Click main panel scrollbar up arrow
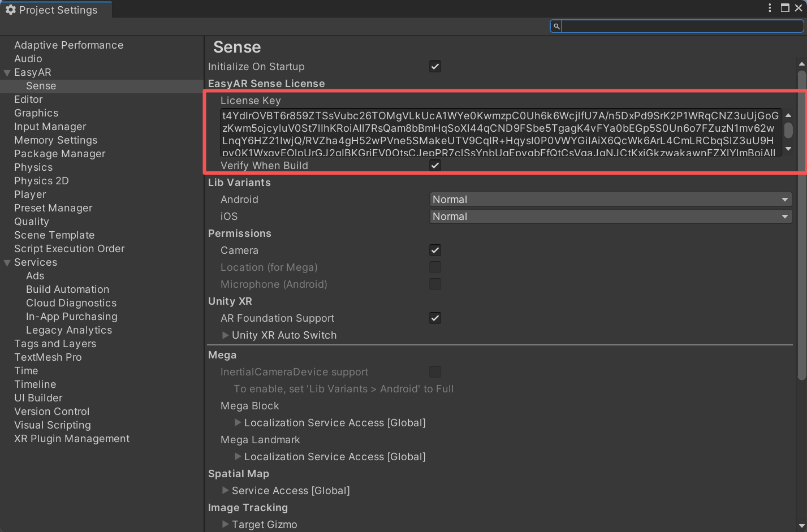 [x=802, y=64]
